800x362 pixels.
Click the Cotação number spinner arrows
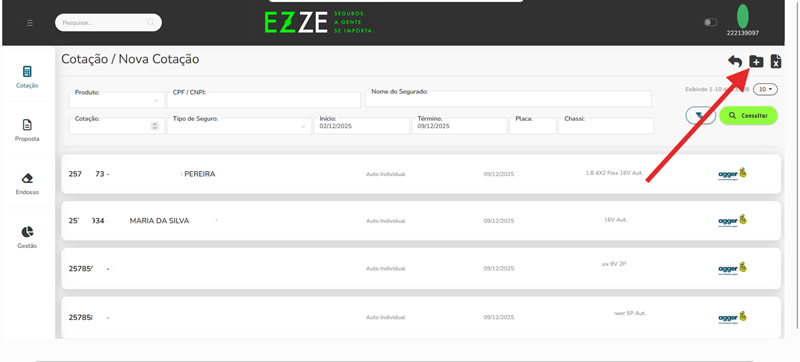(x=155, y=126)
